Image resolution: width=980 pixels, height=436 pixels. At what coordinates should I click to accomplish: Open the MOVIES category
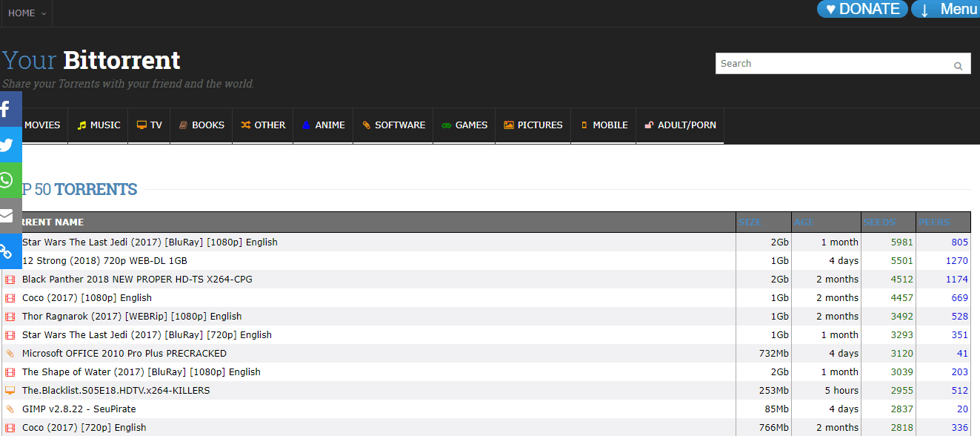(x=42, y=125)
